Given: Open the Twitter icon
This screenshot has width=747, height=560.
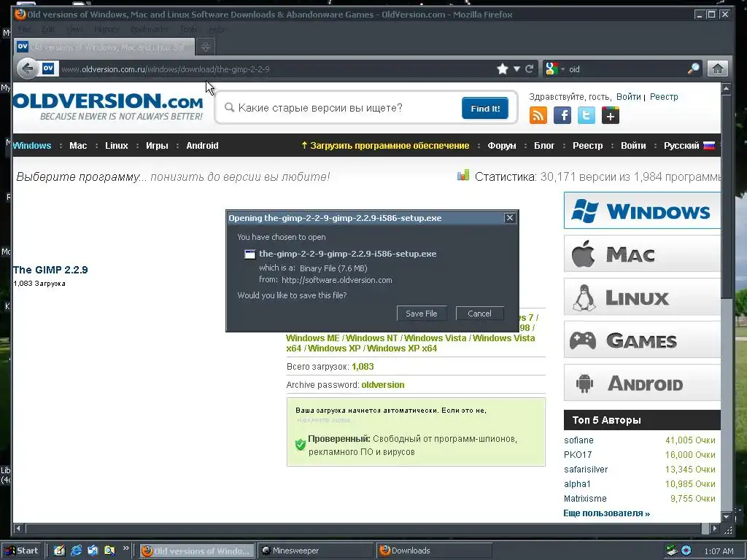Looking at the screenshot, I should 587,115.
